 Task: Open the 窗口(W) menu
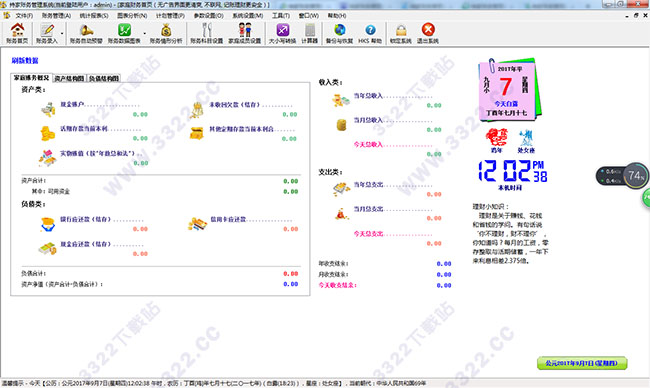coord(308,15)
